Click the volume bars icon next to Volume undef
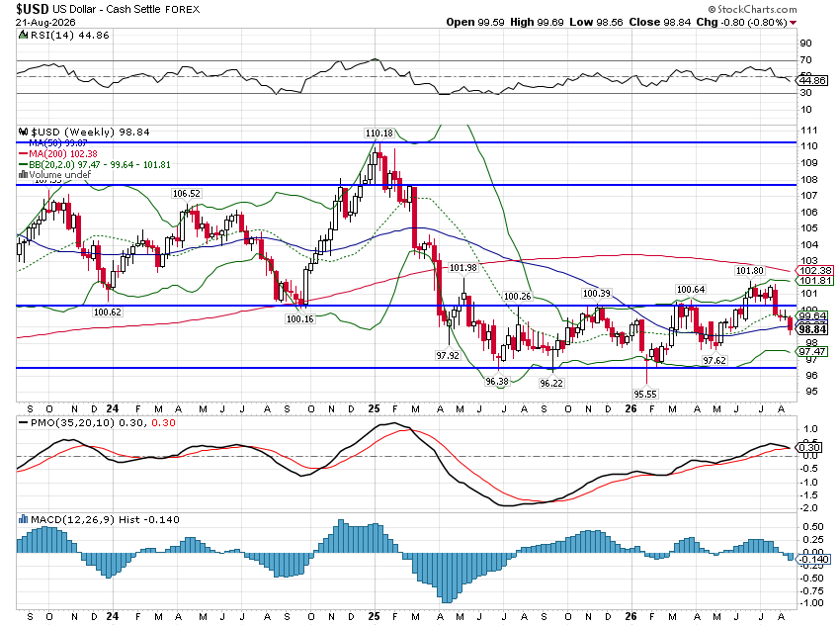840x626 pixels. 23,175
